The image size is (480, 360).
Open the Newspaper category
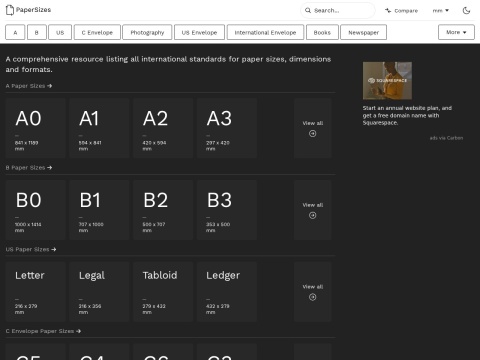[363, 32]
